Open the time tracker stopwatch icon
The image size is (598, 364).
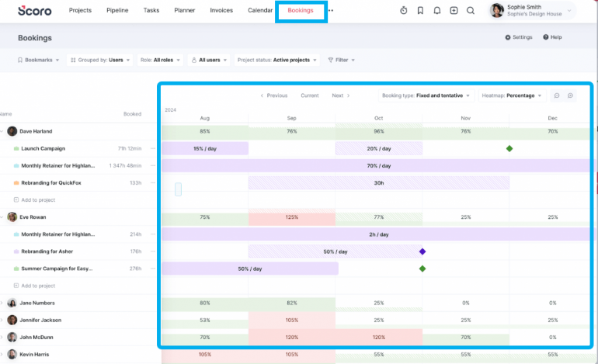click(x=403, y=11)
